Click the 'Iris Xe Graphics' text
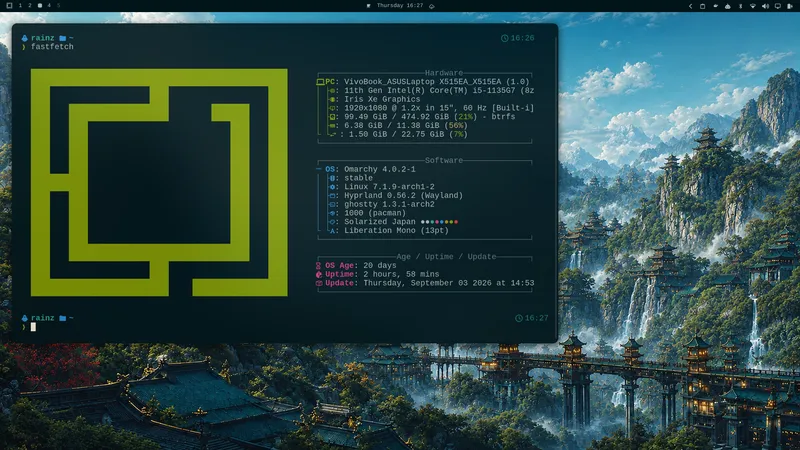Image resolution: width=800 pixels, height=450 pixels. pos(382,99)
